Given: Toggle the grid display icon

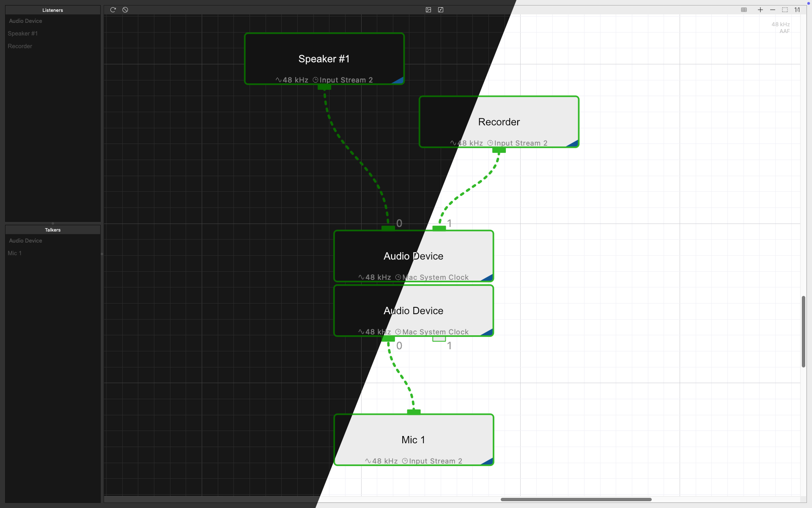Looking at the screenshot, I should [744, 10].
